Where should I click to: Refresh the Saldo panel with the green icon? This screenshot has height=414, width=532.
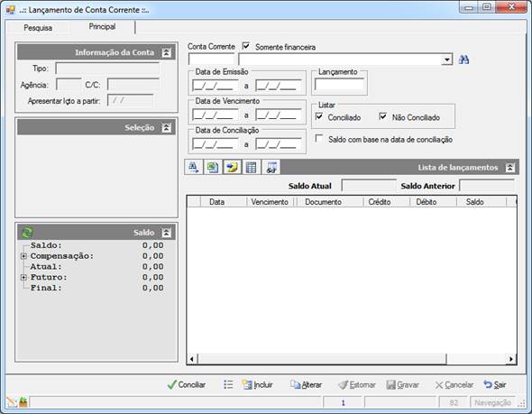click(27, 233)
